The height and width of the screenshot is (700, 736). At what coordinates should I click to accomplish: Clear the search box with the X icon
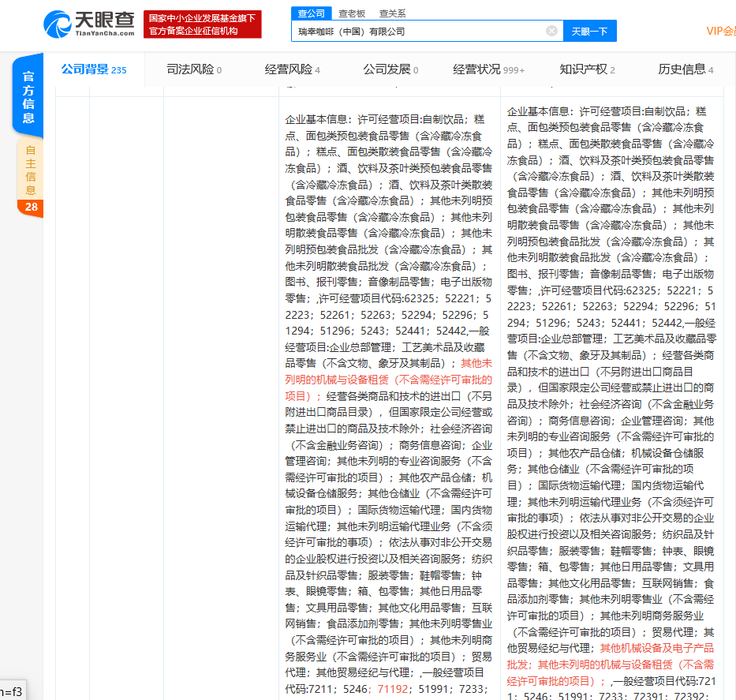pyautogui.click(x=551, y=32)
